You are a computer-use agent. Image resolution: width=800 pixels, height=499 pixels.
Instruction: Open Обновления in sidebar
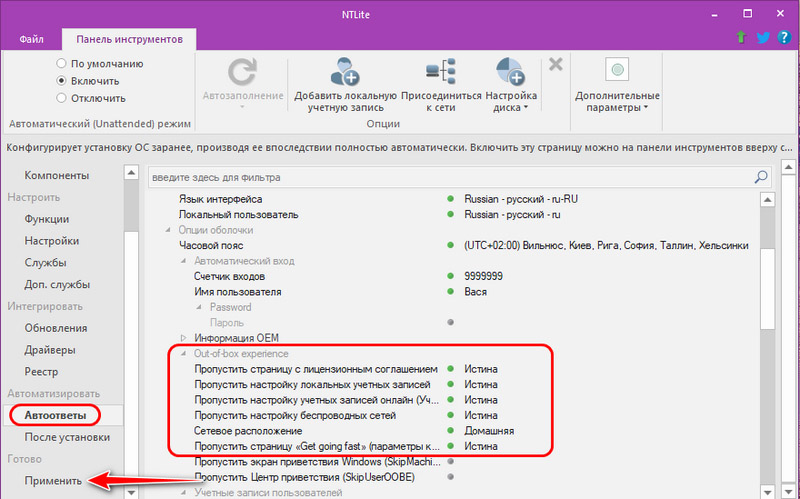[56, 328]
